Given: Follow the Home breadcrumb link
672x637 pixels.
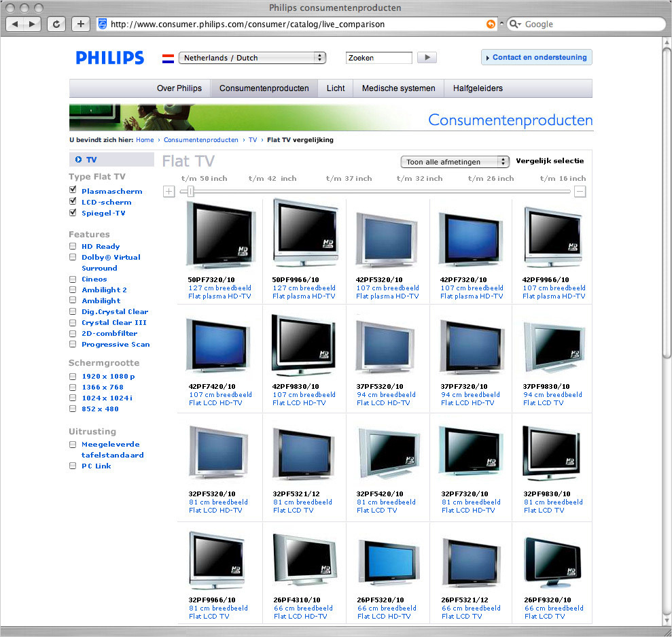Looking at the screenshot, I should click(145, 140).
